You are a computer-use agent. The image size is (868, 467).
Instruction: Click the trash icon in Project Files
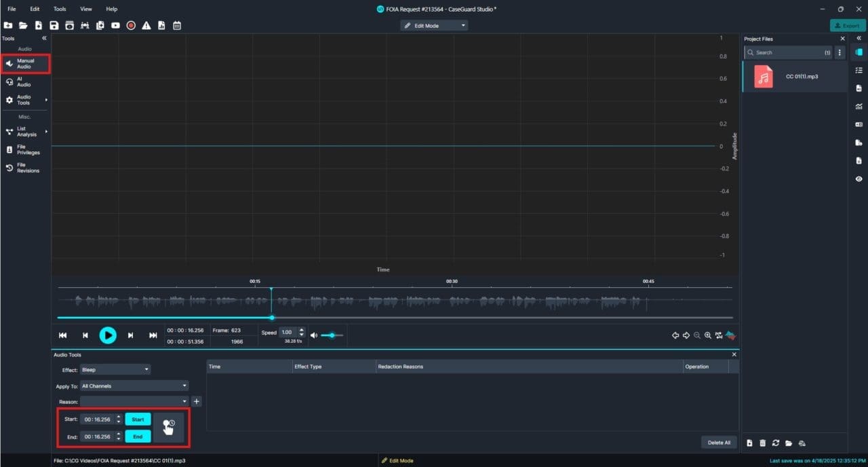pos(762,443)
